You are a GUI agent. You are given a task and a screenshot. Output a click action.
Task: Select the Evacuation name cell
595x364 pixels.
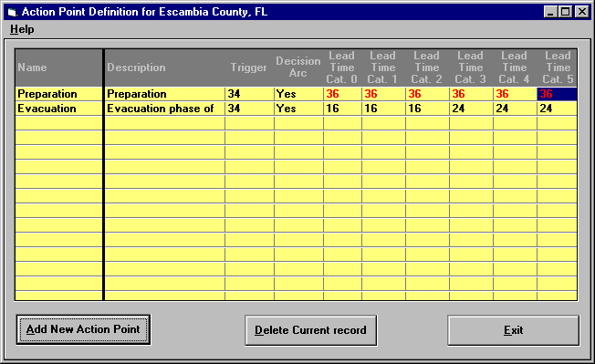click(x=58, y=109)
